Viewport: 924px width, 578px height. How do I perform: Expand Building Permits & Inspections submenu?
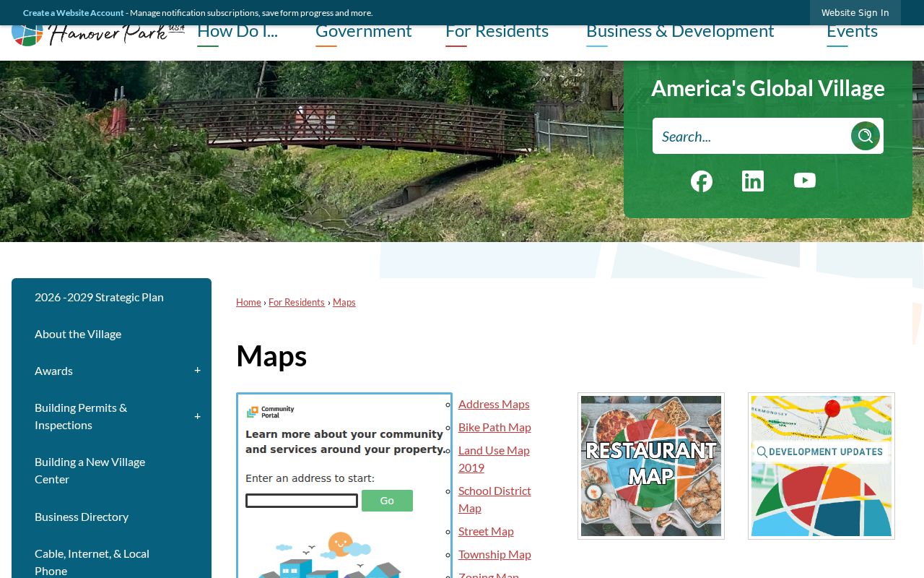197,417
